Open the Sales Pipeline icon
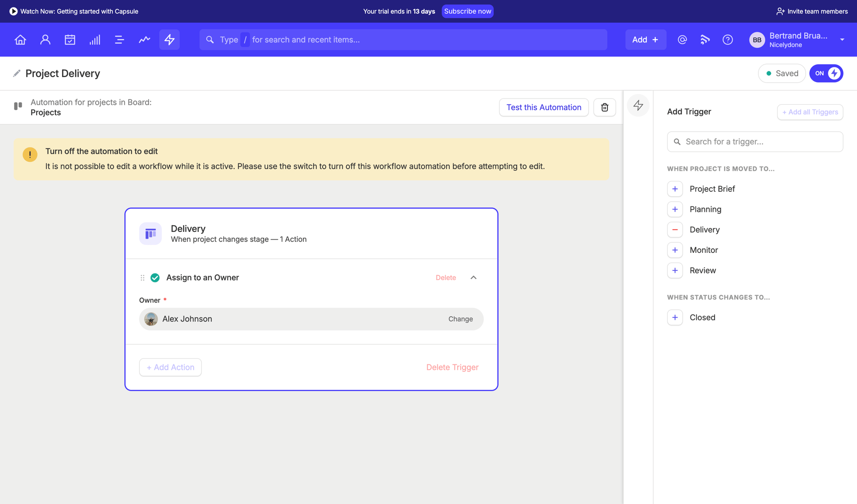857x504 pixels. pos(119,39)
